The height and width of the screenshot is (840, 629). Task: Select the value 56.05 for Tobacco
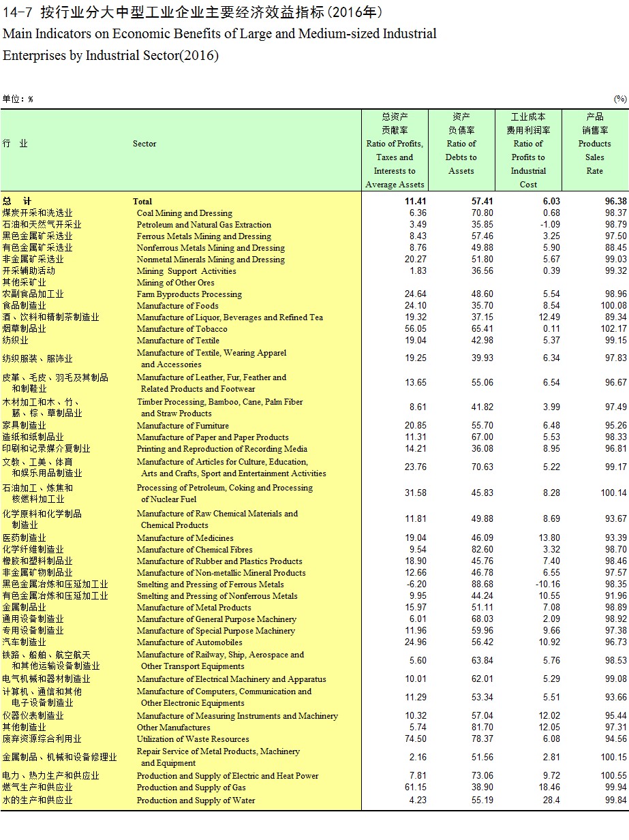[x=415, y=329]
